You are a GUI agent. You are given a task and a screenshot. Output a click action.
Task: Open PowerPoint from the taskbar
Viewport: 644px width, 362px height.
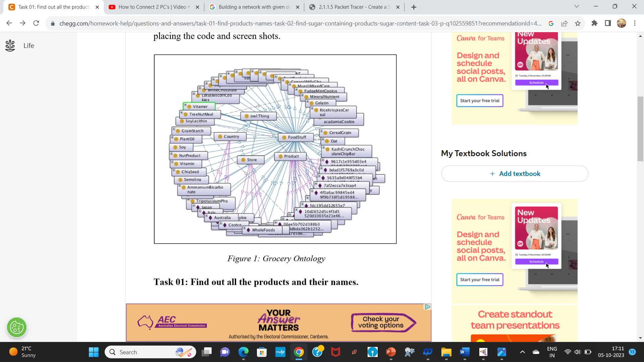390,352
